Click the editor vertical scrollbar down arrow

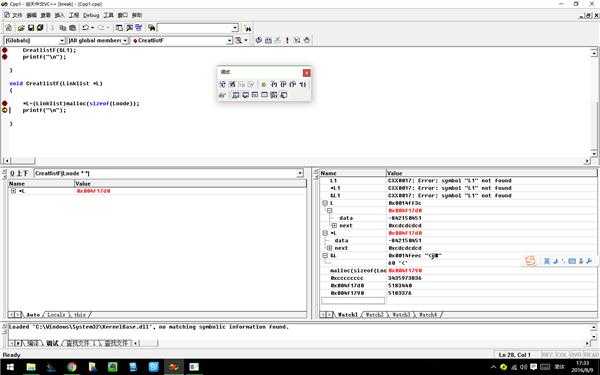click(594, 154)
